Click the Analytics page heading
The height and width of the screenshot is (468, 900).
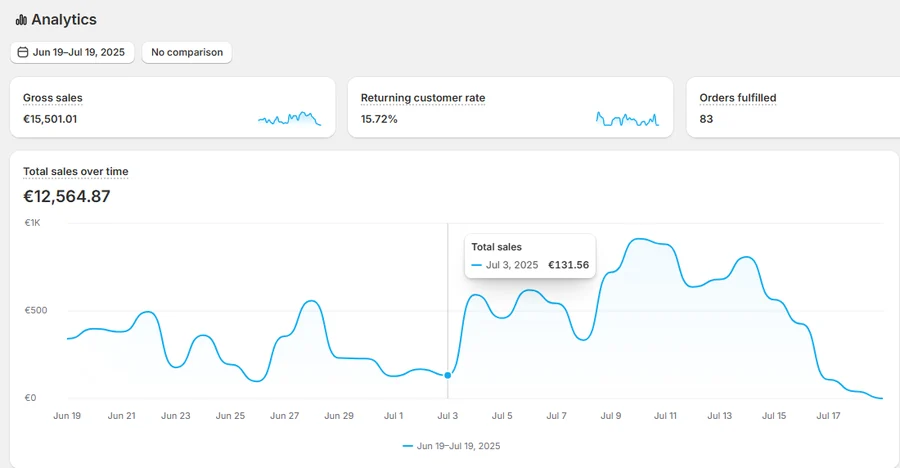click(x=64, y=20)
